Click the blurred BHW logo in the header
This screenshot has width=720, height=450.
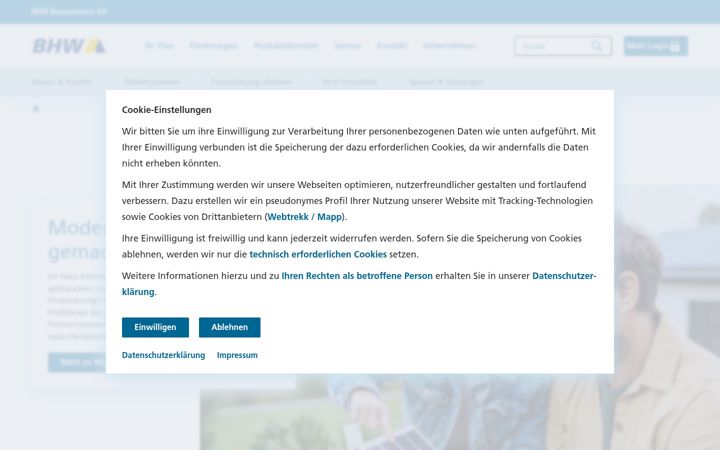(x=69, y=46)
